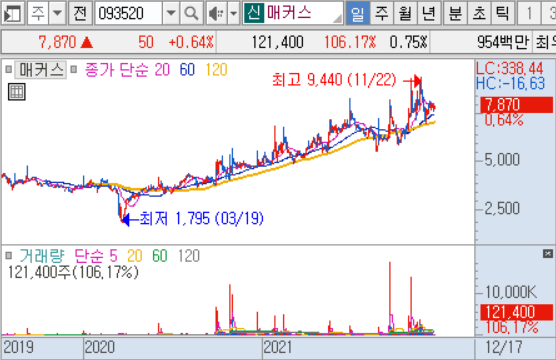Click the 최고 9,440 (11/22) marker
The height and width of the screenshot is (360, 556).
[334, 80]
